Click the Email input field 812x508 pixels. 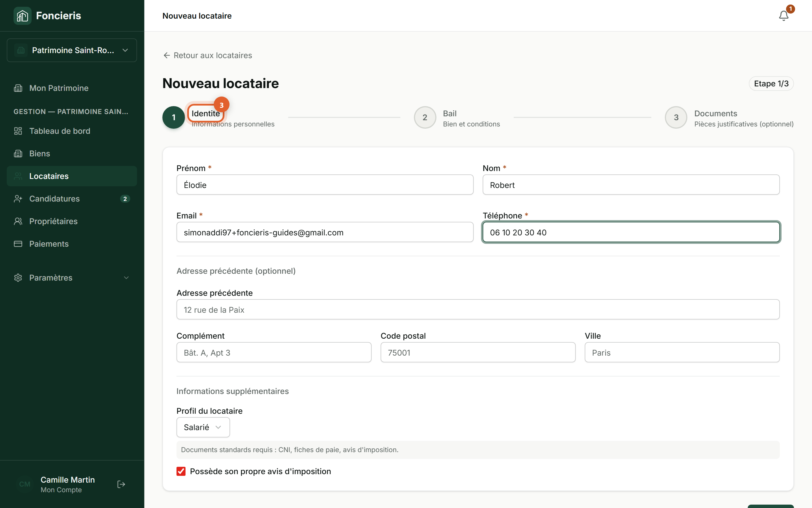click(325, 232)
